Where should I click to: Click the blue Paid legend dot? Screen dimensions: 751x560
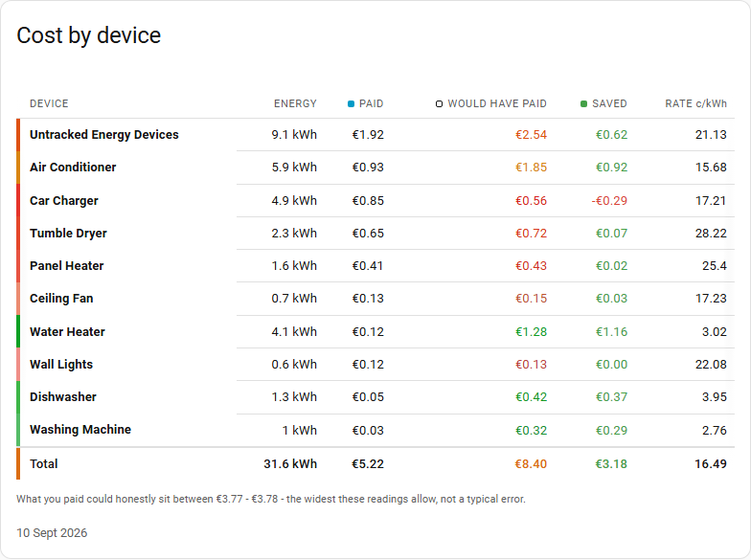tap(351, 103)
